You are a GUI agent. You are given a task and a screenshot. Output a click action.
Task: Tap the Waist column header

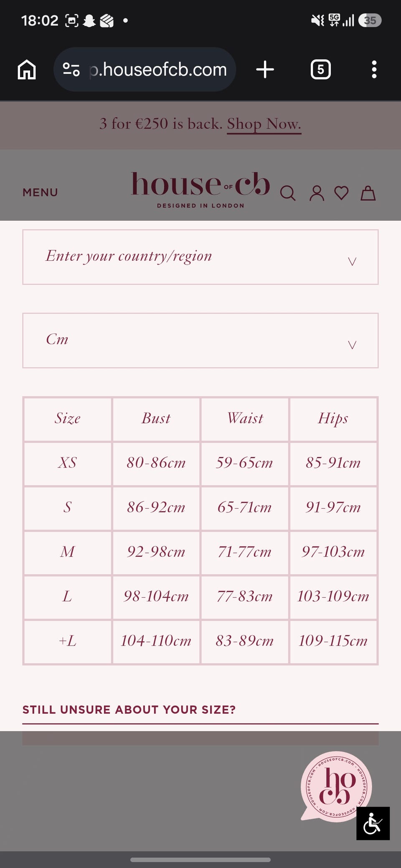245,419
